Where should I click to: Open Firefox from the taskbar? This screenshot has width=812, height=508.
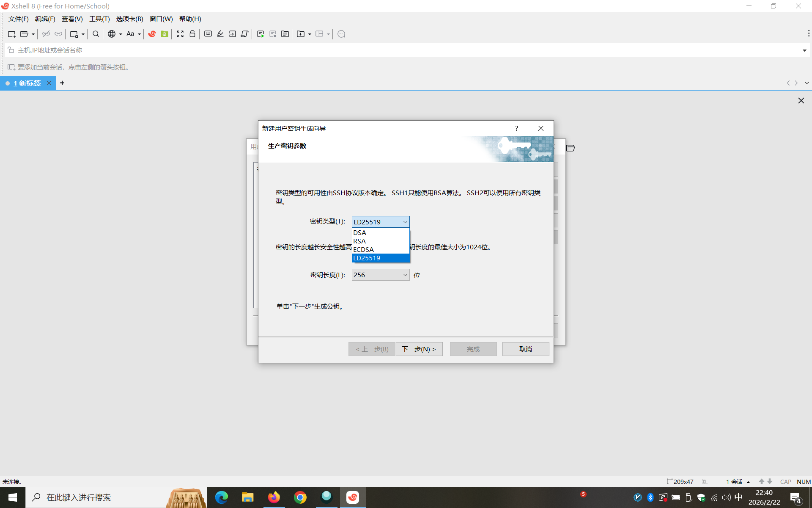pos(274,497)
